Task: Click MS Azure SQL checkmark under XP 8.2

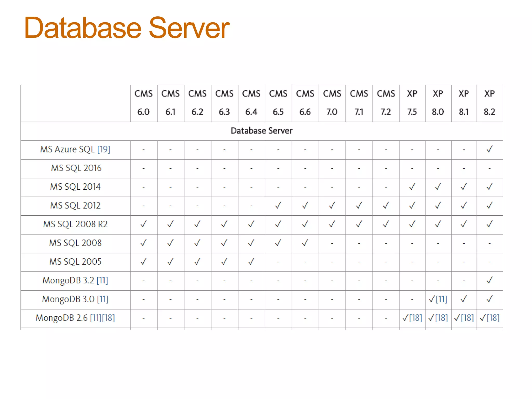Action: pyautogui.click(x=490, y=149)
